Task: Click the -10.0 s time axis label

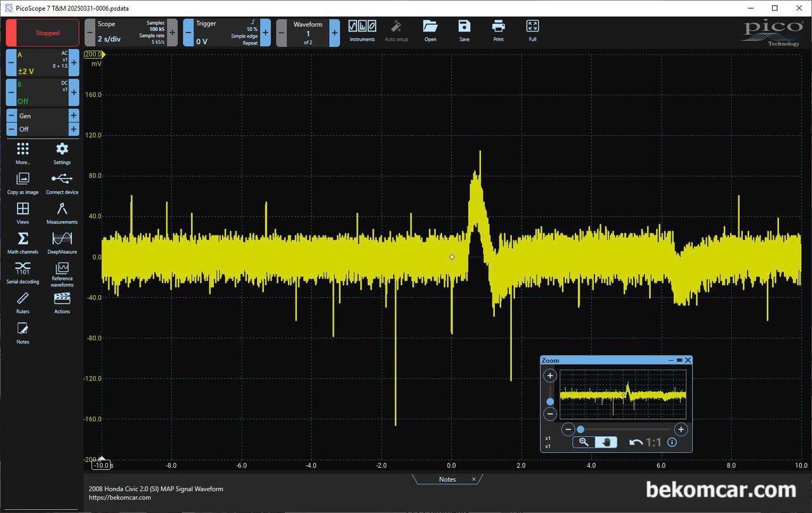Action: click(101, 465)
